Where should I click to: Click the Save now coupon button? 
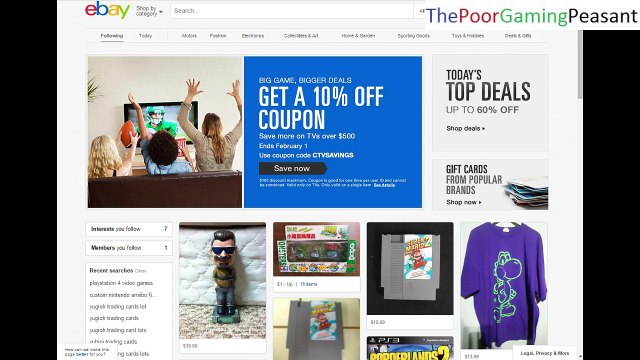tap(293, 168)
